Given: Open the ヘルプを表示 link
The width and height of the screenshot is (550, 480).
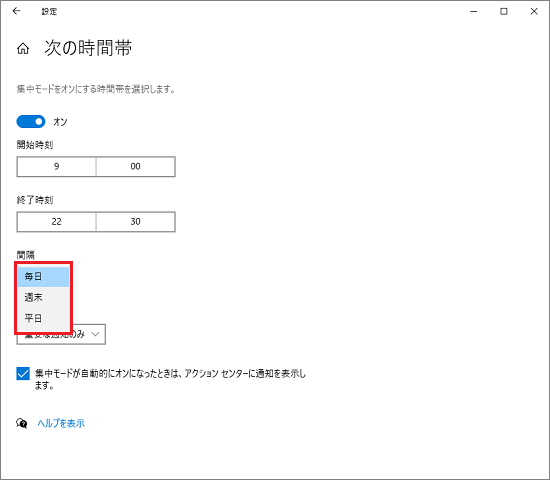Looking at the screenshot, I should pyautogui.click(x=61, y=424).
